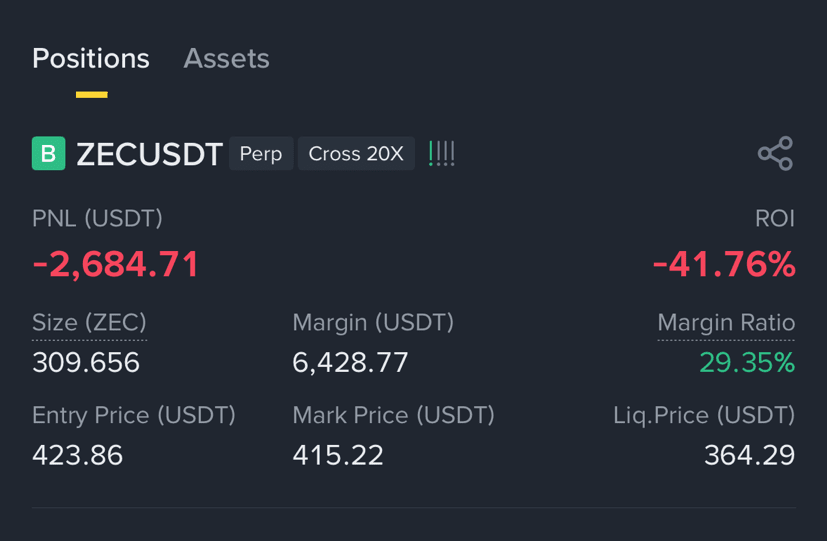This screenshot has width=827, height=541.
Task: Tap the Perp contract type tag
Action: pyautogui.click(x=261, y=153)
